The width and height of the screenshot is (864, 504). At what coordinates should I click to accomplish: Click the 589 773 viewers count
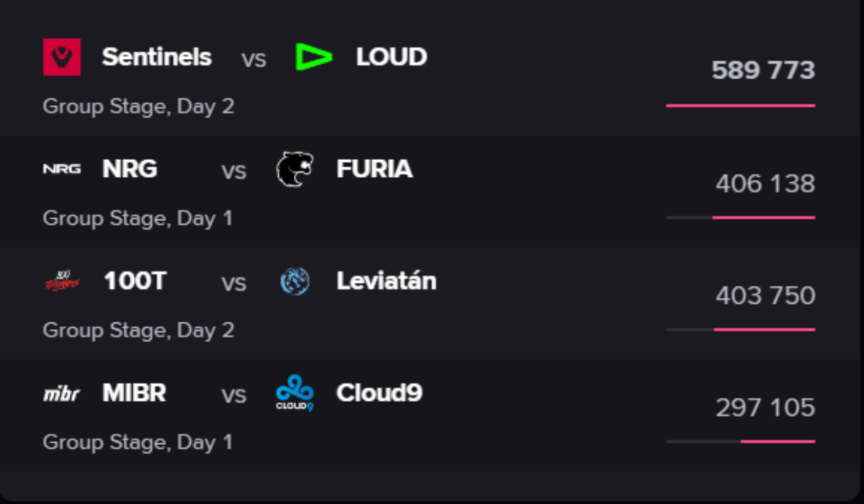click(x=763, y=71)
